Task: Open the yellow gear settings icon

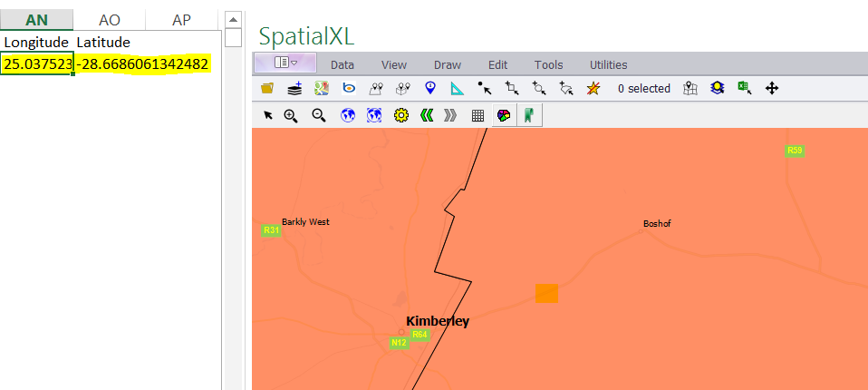Action: (401, 115)
